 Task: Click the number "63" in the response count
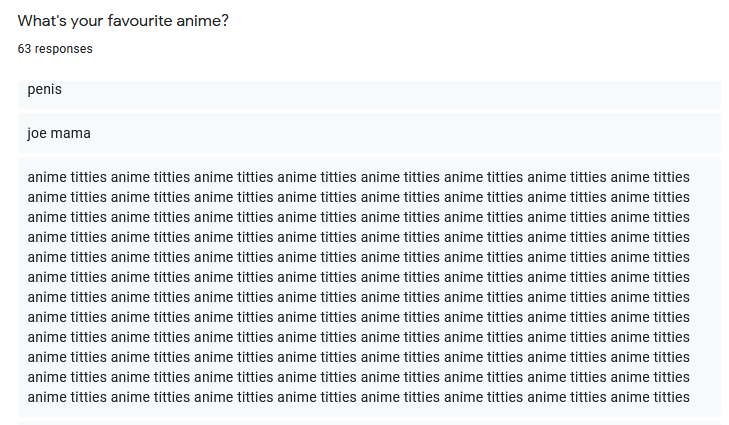(x=25, y=49)
